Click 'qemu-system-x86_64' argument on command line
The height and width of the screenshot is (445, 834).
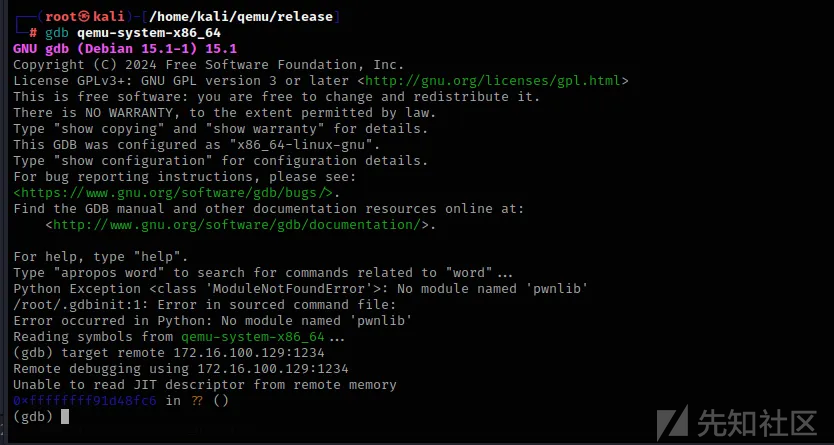(149, 33)
